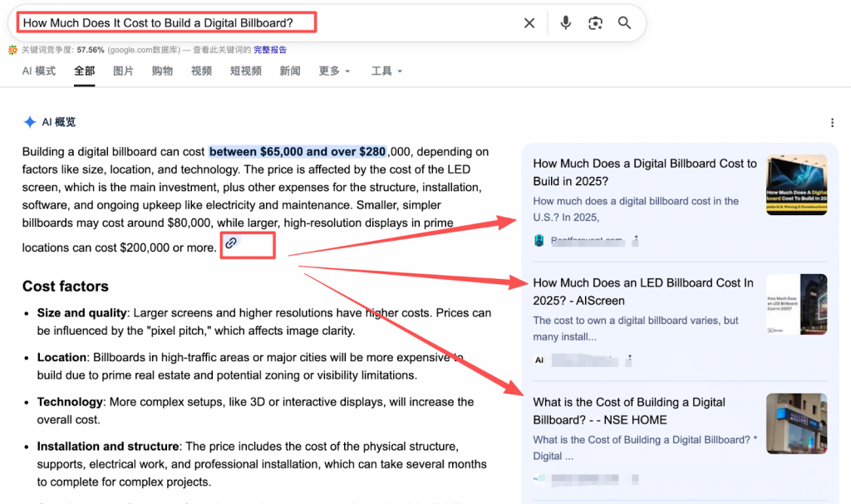
Task: Open AI overview three-dot options menu
Action: [x=833, y=123]
